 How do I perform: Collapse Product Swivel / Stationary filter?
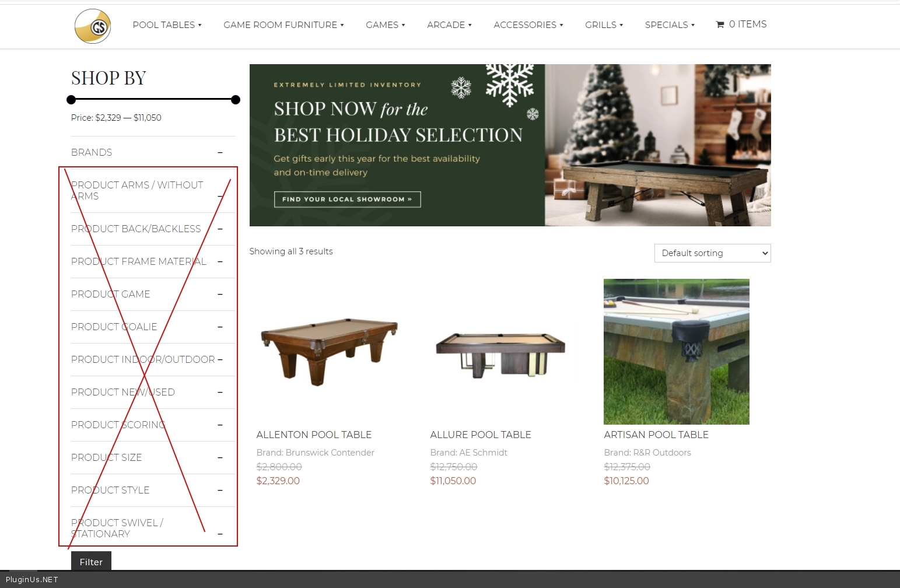click(x=220, y=534)
